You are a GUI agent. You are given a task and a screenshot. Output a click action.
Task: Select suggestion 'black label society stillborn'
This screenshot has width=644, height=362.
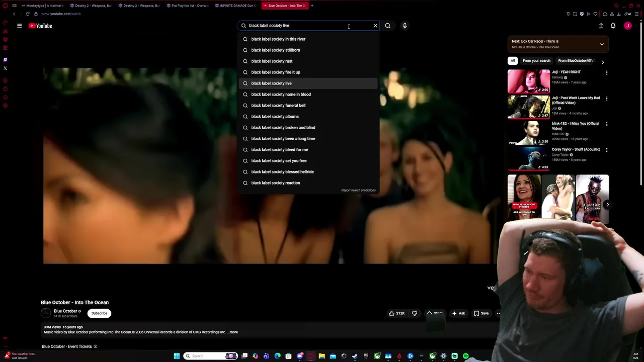coord(308,50)
